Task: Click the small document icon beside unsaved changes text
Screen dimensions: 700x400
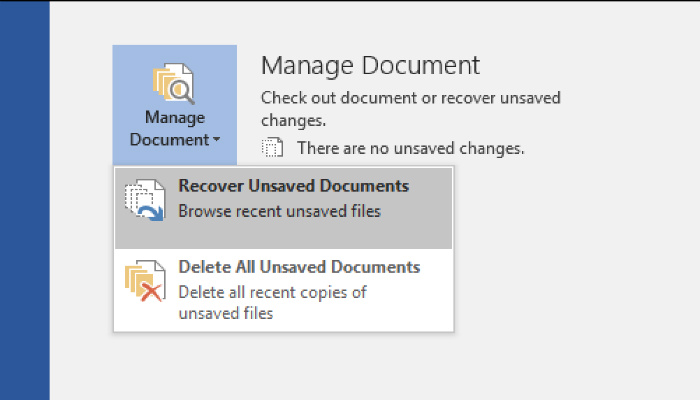Action: tap(272, 148)
